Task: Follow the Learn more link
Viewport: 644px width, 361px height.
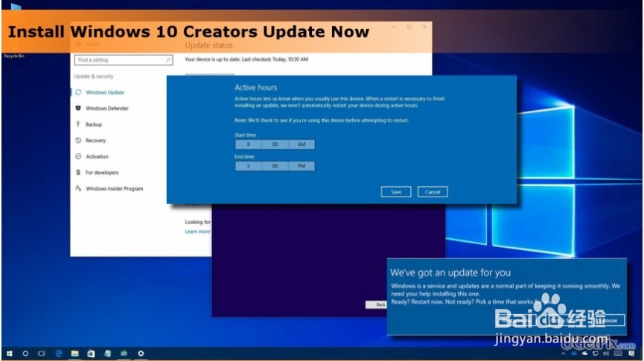Action: point(197,231)
